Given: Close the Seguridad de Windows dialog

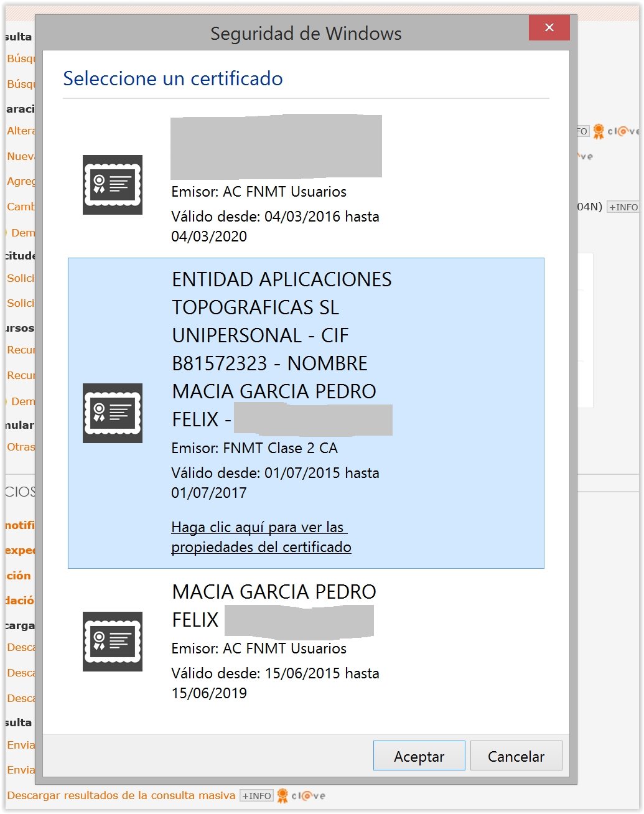Looking at the screenshot, I should pos(549,27).
